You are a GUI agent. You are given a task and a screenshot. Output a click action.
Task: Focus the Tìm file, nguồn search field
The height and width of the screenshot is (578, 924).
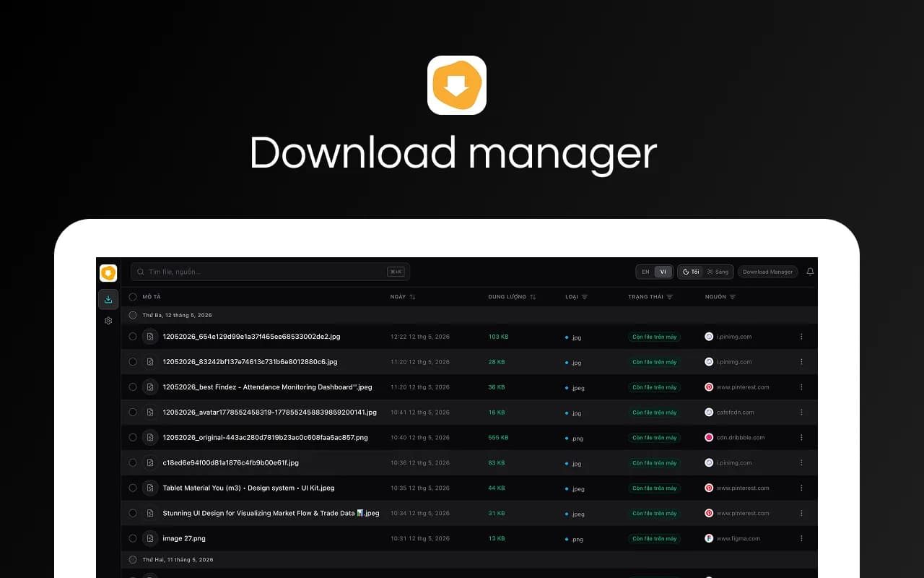[270, 272]
